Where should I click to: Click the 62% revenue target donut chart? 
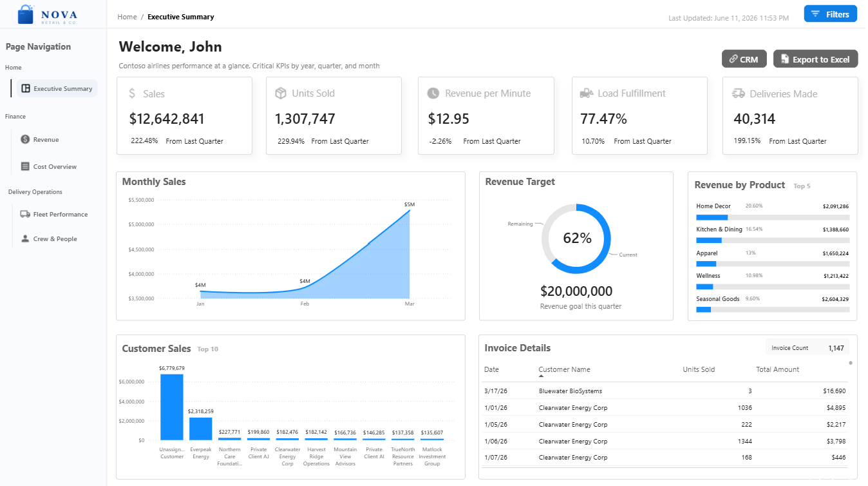(x=576, y=238)
